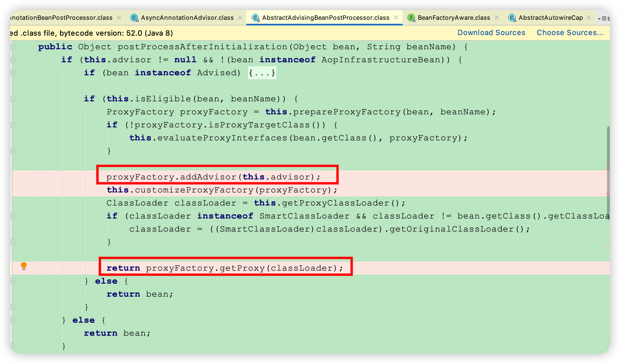Click the yellow intention light bulb icon

[x=24, y=266]
